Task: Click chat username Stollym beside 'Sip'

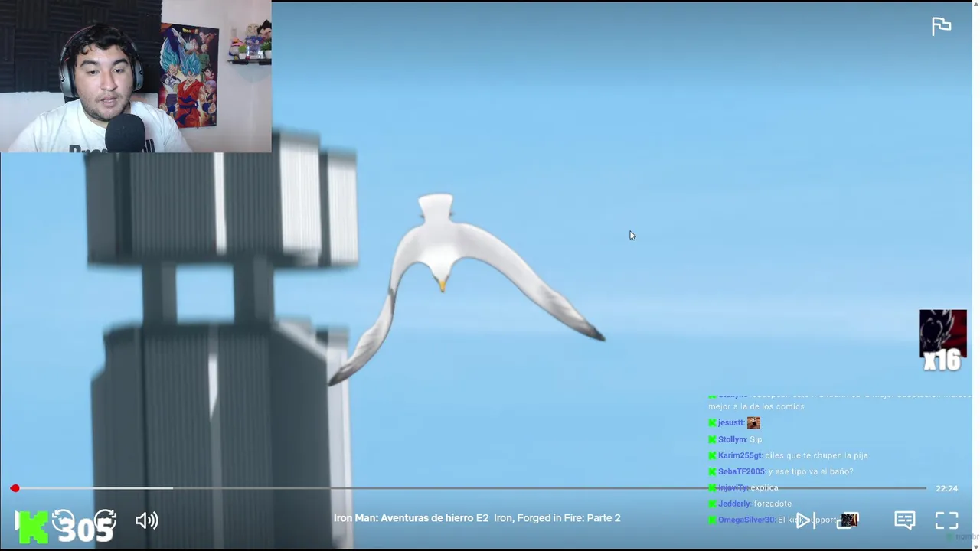Action: (732, 439)
